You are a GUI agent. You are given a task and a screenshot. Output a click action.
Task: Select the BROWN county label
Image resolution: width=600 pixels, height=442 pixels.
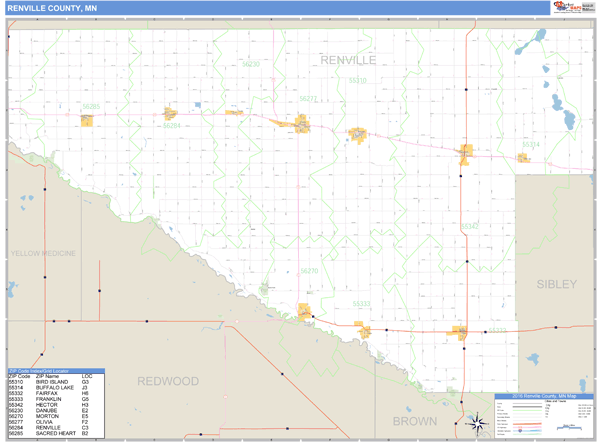pyautogui.click(x=414, y=421)
